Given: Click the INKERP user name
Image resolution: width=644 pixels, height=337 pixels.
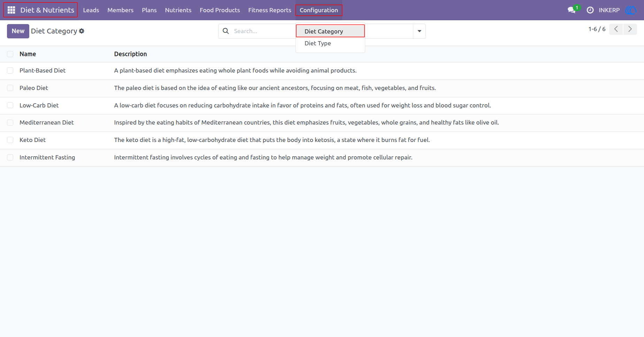Looking at the screenshot, I should click(x=609, y=10).
